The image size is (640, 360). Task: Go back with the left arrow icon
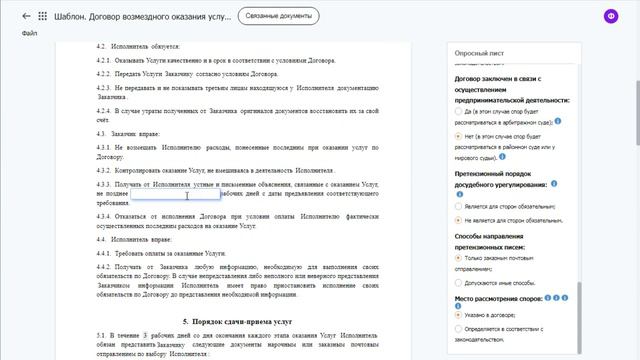tap(27, 16)
